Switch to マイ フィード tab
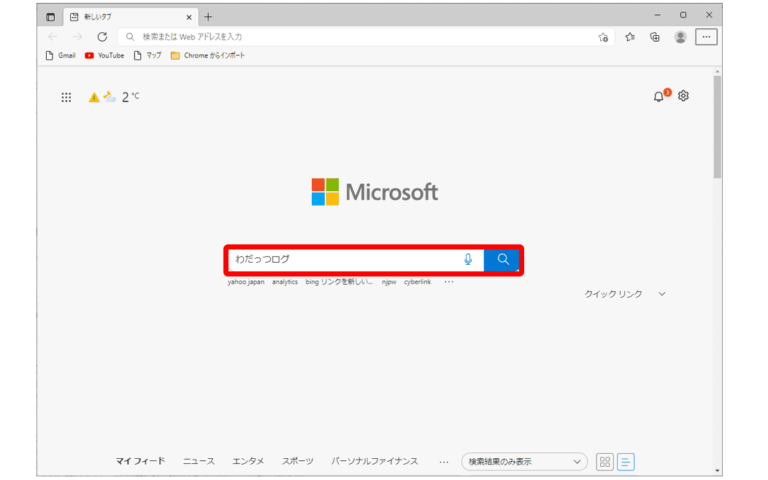 pos(140,461)
